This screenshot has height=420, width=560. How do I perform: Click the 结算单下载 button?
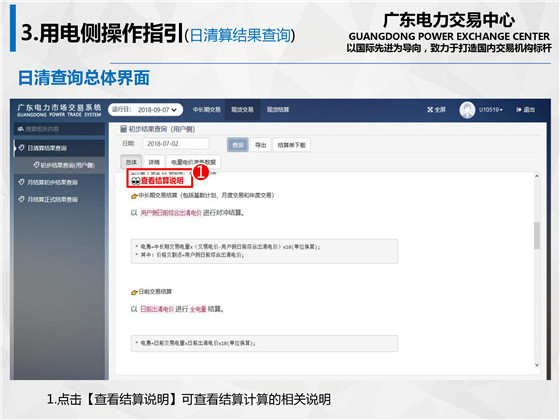pyautogui.click(x=291, y=145)
